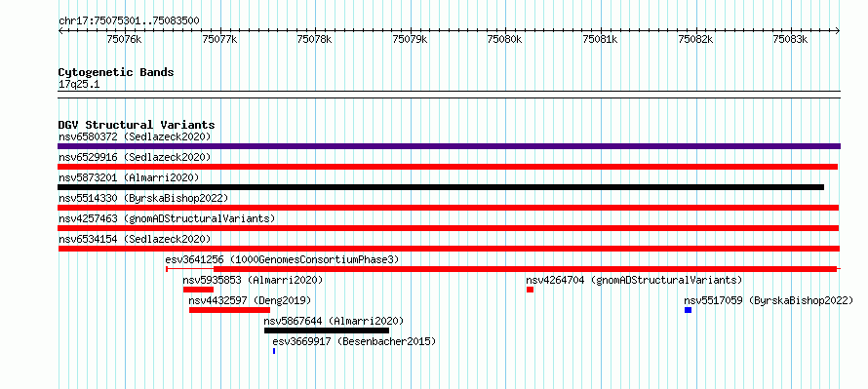Click the 17q25.1 cytogenetic band line
This screenshot has width=868, height=389.
click(449, 94)
